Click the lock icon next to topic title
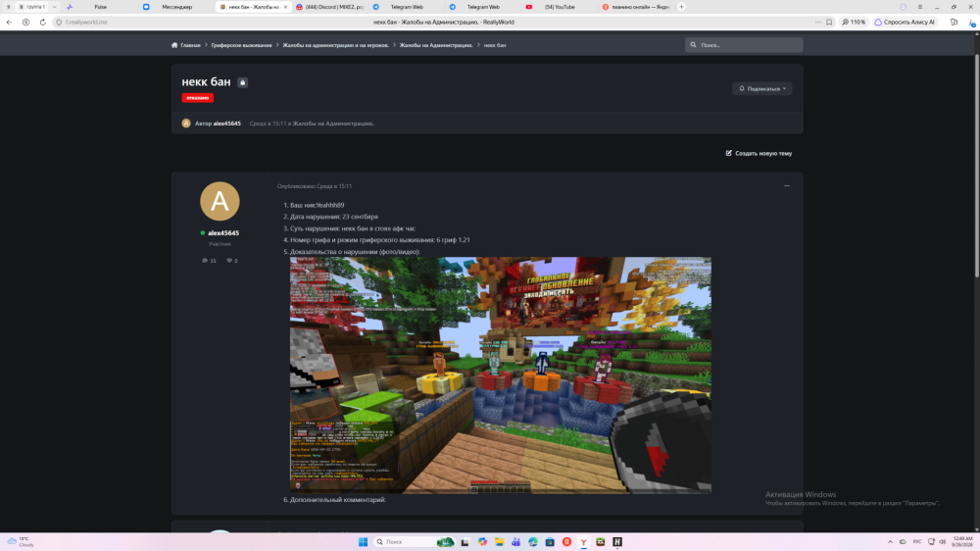 (242, 82)
